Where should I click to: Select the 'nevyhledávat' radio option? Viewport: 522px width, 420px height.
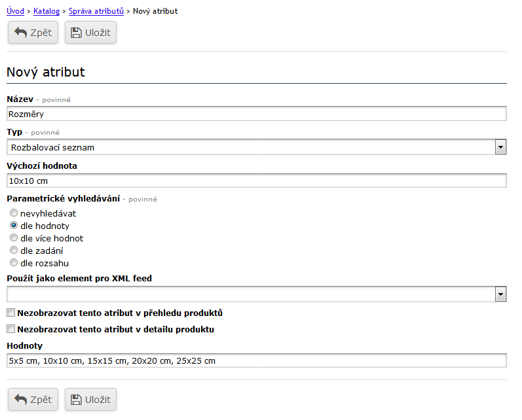pyautogui.click(x=14, y=213)
